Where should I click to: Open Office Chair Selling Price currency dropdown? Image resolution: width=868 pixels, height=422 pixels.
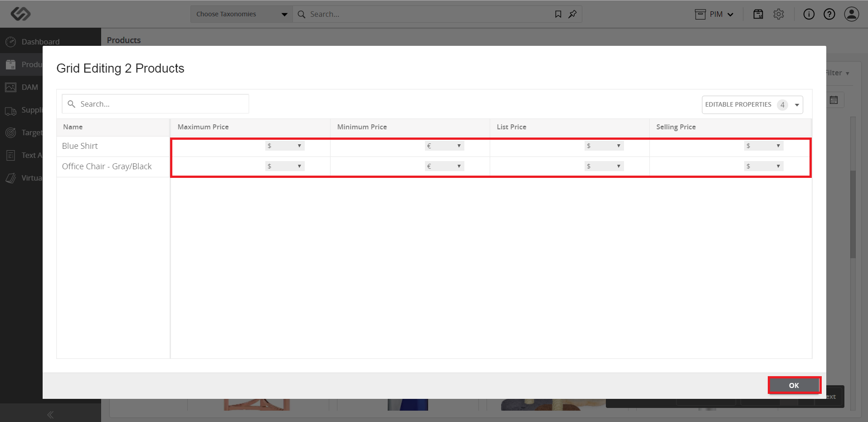point(763,166)
